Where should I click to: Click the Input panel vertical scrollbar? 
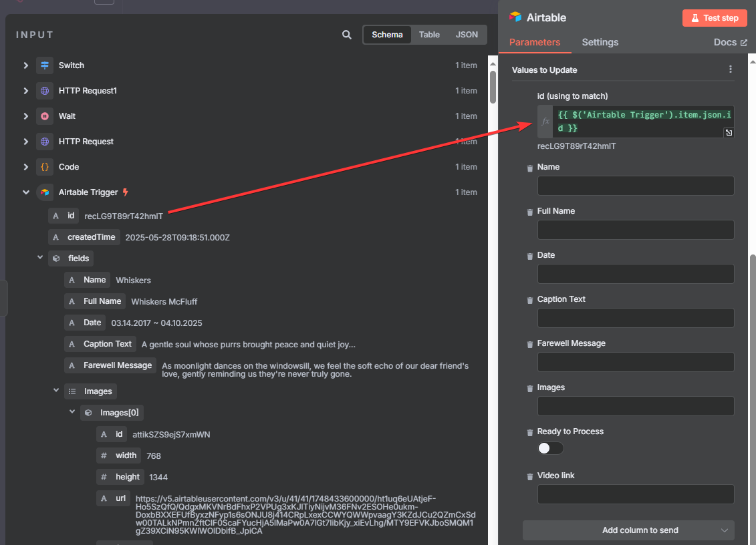(493, 87)
